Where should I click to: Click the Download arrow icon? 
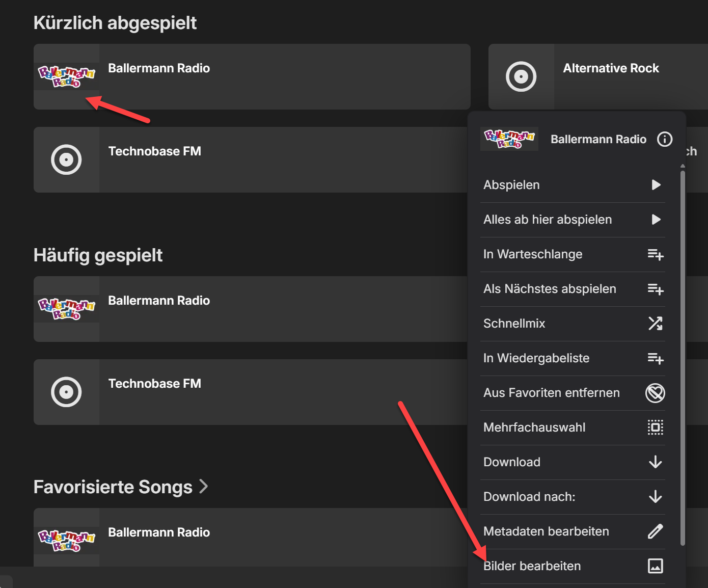[x=656, y=462]
